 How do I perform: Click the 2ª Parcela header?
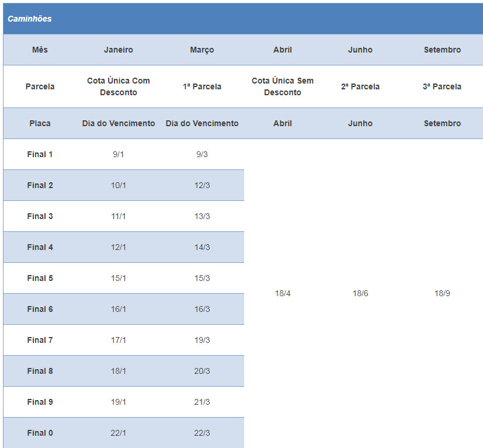click(360, 86)
